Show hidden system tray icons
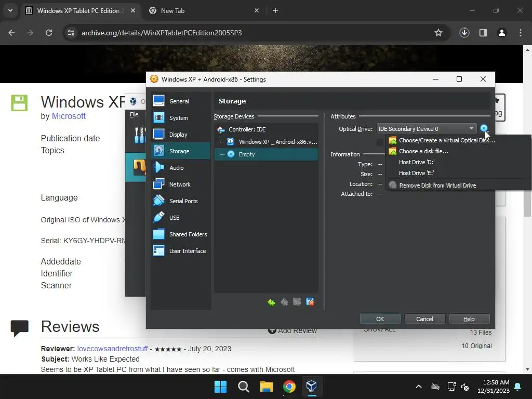 click(x=419, y=387)
